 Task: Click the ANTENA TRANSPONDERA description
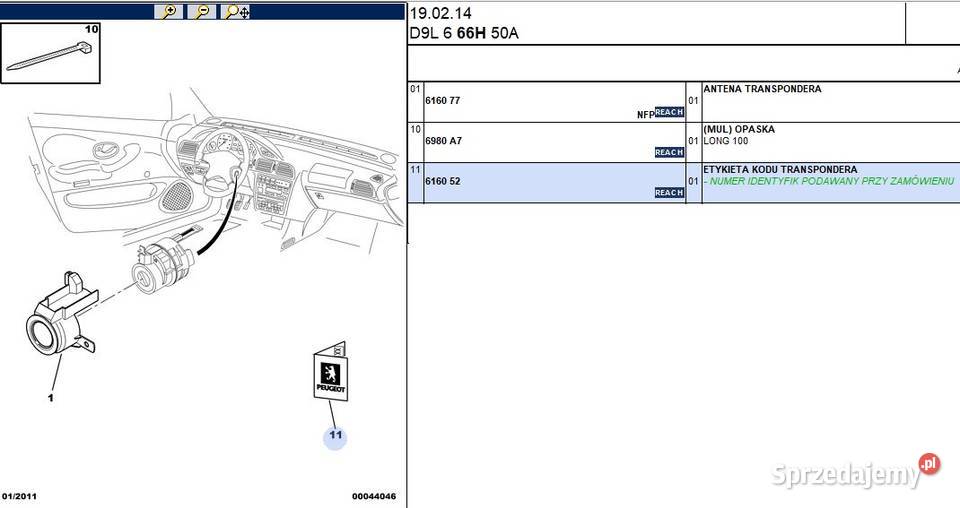(762, 89)
